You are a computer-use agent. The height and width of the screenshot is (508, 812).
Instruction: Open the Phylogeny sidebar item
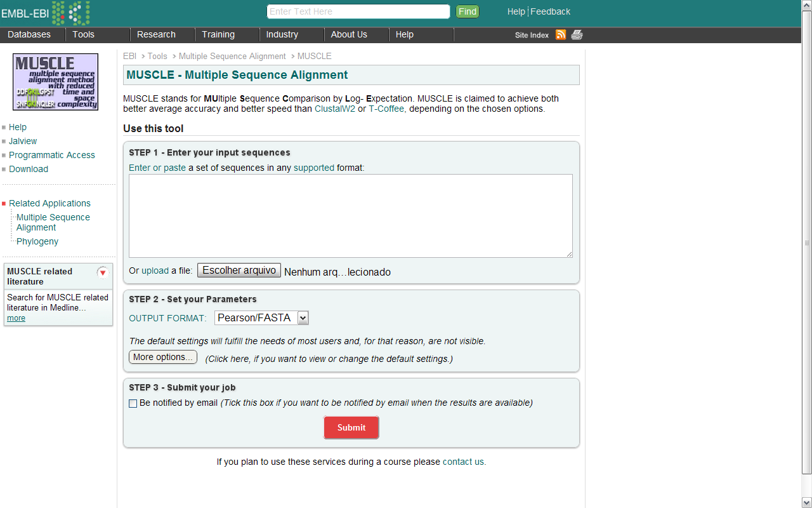pyautogui.click(x=37, y=241)
